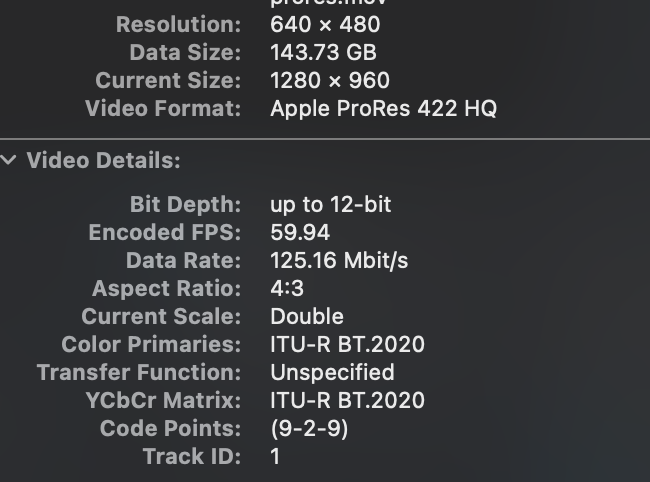
Task: Click the Transfer Function label
Action: [x=139, y=373]
